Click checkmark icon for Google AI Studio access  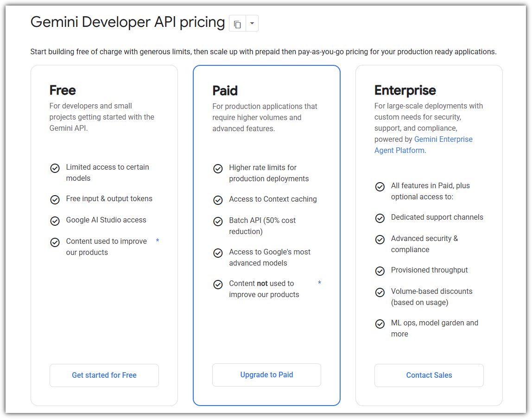click(55, 221)
